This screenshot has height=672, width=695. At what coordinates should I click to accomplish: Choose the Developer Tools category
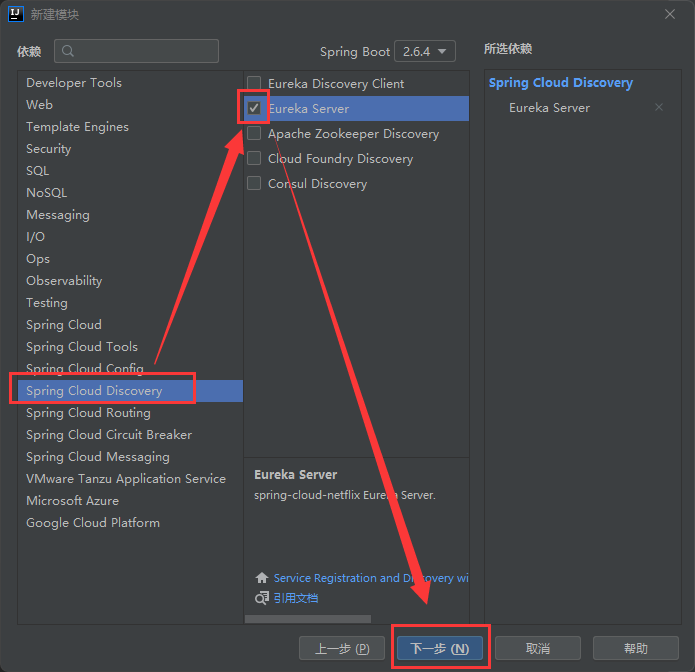point(73,83)
